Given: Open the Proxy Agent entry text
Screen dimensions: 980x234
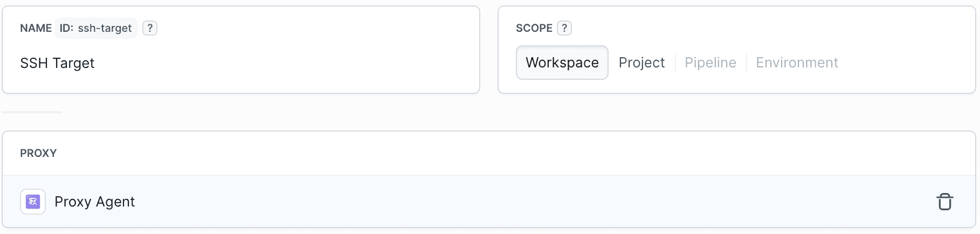Looking at the screenshot, I should [x=94, y=202].
